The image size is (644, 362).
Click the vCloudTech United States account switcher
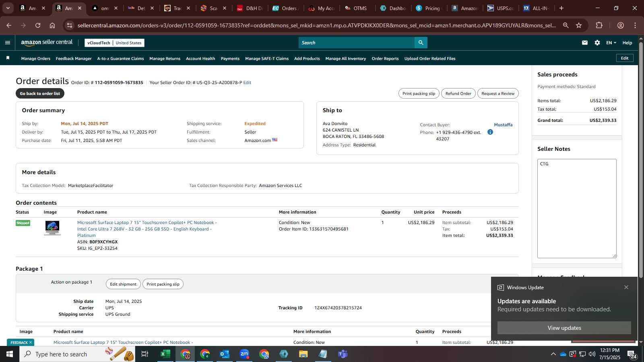pyautogui.click(x=115, y=43)
